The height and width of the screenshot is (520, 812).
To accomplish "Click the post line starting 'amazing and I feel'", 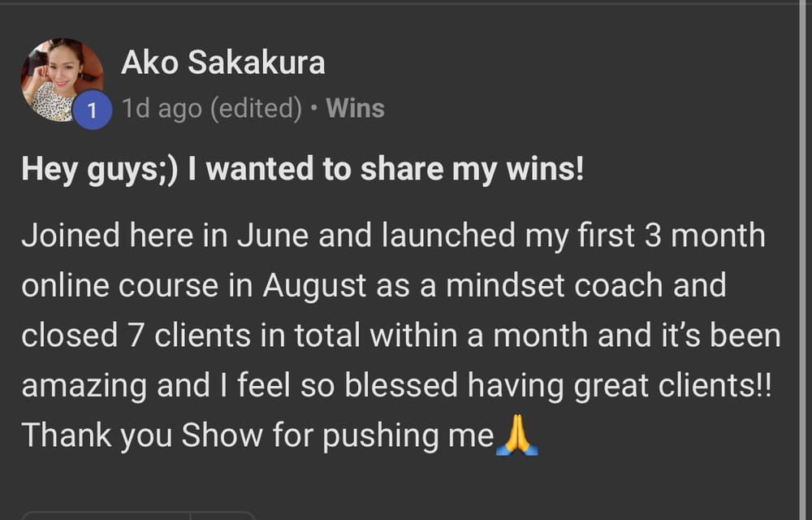I will tap(397, 387).
